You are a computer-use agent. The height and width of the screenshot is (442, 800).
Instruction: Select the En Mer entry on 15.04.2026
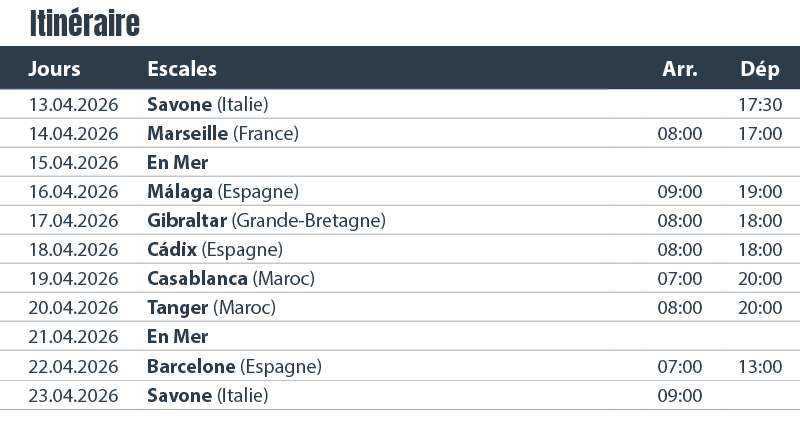click(x=177, y=162)
